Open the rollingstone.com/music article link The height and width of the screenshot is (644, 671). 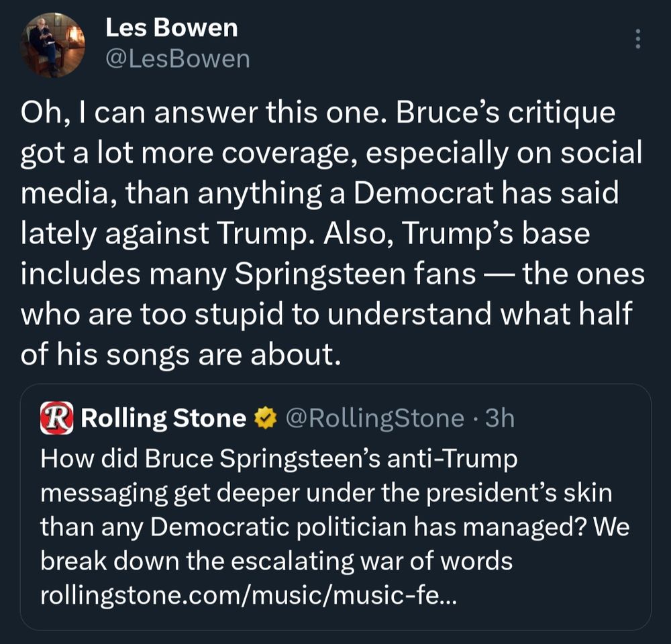(x=248, y=595)
